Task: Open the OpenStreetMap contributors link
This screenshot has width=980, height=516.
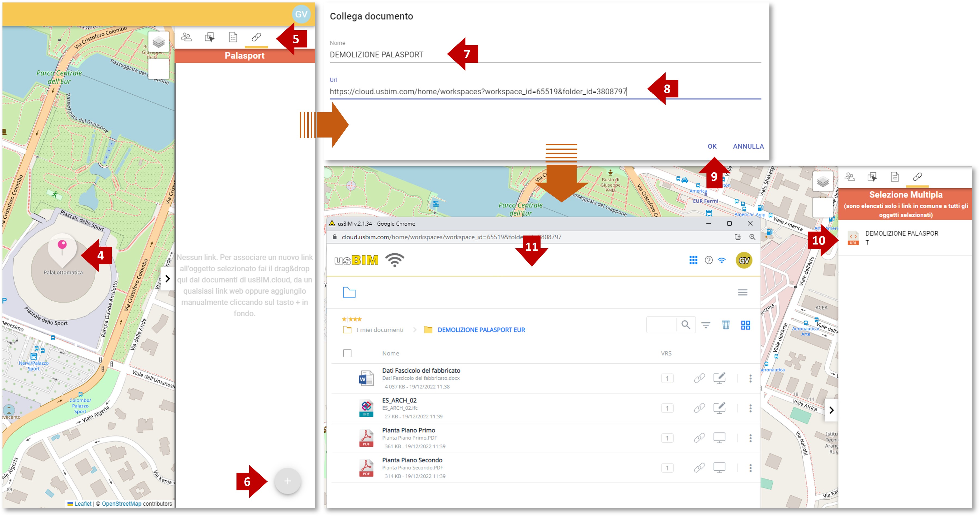Action: click(x=121, y=503)
